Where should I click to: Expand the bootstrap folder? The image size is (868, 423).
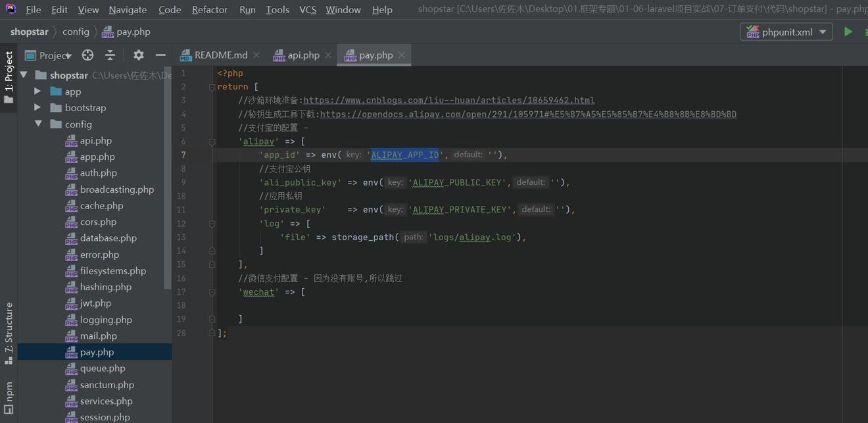(x=37, y=107)
